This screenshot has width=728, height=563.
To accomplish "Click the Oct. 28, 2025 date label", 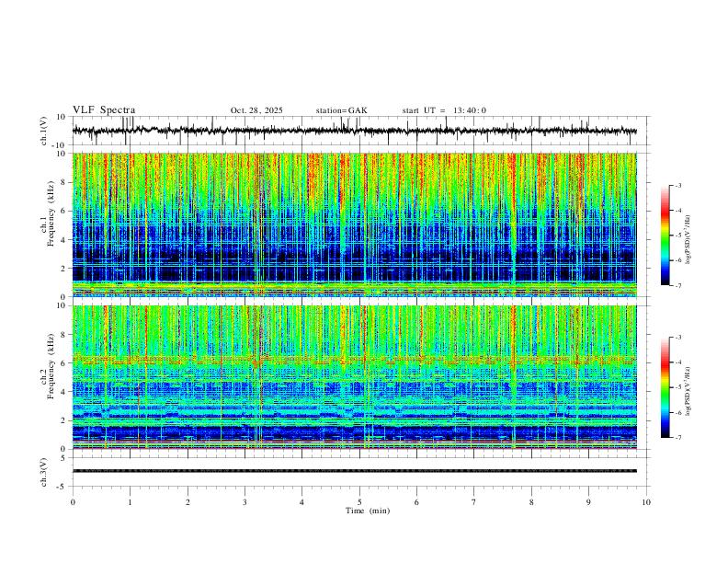I will pos(256,110).
